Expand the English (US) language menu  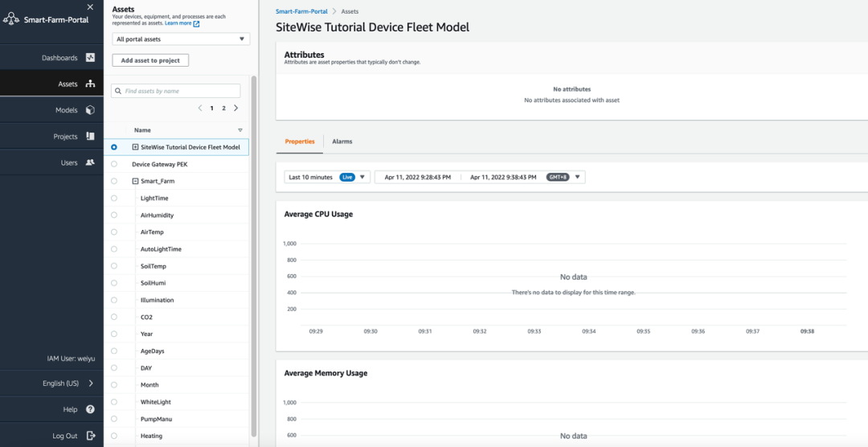pyautogui.click(x=92, y=383)
